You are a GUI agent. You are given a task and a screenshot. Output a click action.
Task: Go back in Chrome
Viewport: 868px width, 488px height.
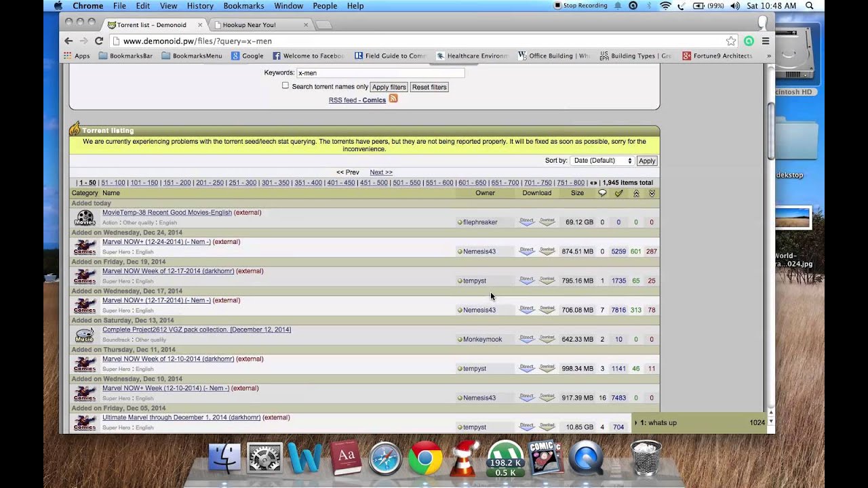point(68,41)
